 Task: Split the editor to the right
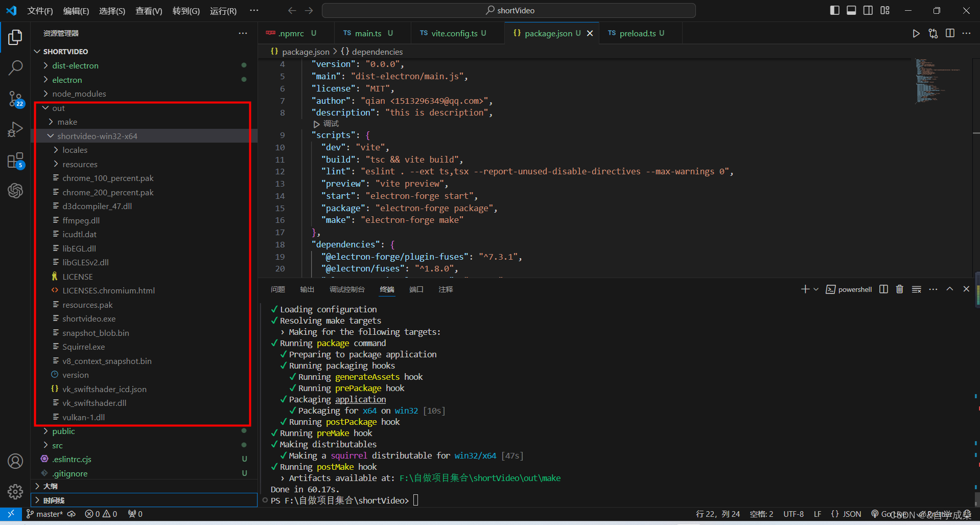click(950, 33)
